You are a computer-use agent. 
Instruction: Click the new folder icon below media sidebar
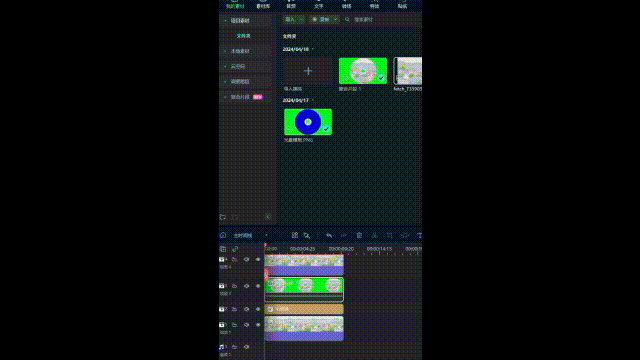click(223, 217)
